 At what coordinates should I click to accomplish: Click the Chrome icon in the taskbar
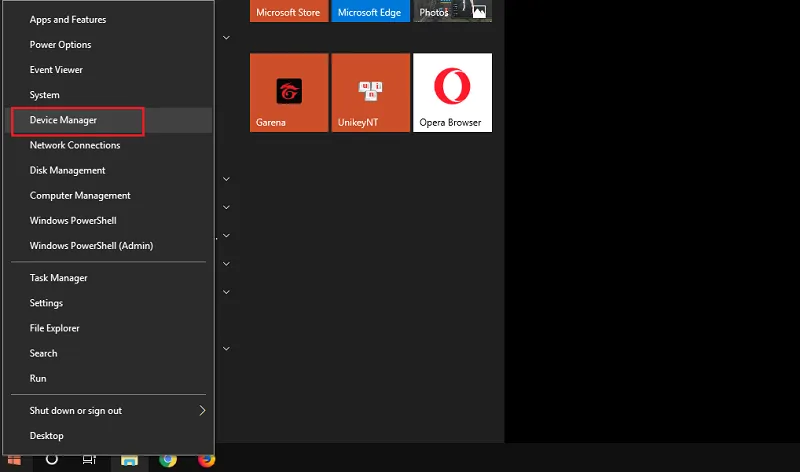pyautogui.click(x=168, y=460)
